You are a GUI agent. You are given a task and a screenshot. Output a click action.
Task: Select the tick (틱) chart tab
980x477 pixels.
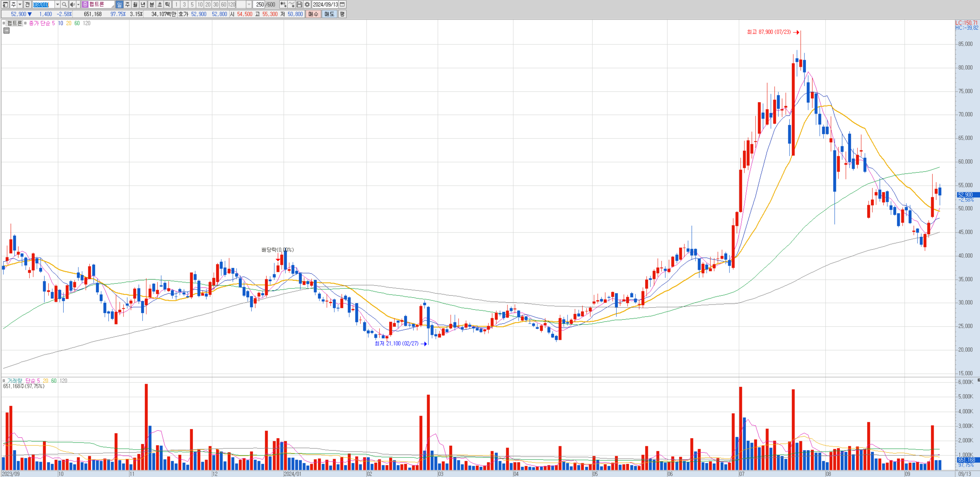click(167, 5)
